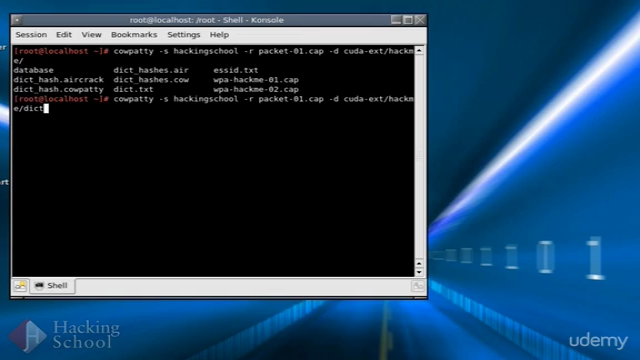The height and width of the screenshot is (360, 640).
Task: Click the first '[root@localhost ~]#' prompt
Action: tap(61, 51)
